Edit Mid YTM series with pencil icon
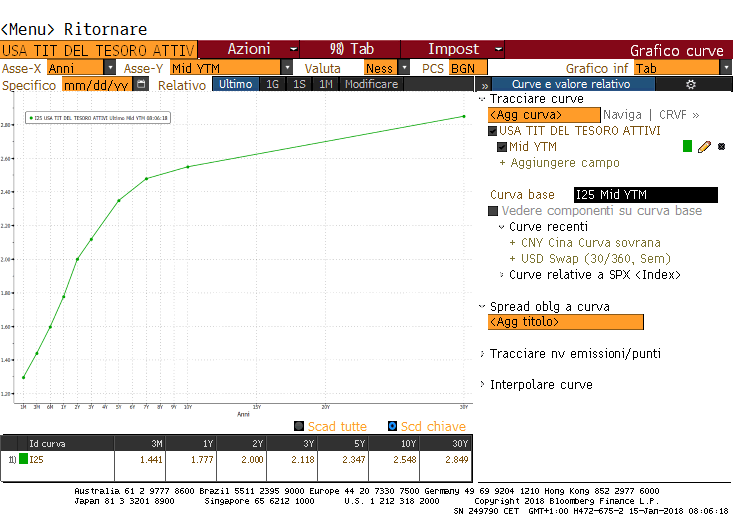The image size is (736, 530). 704,147
